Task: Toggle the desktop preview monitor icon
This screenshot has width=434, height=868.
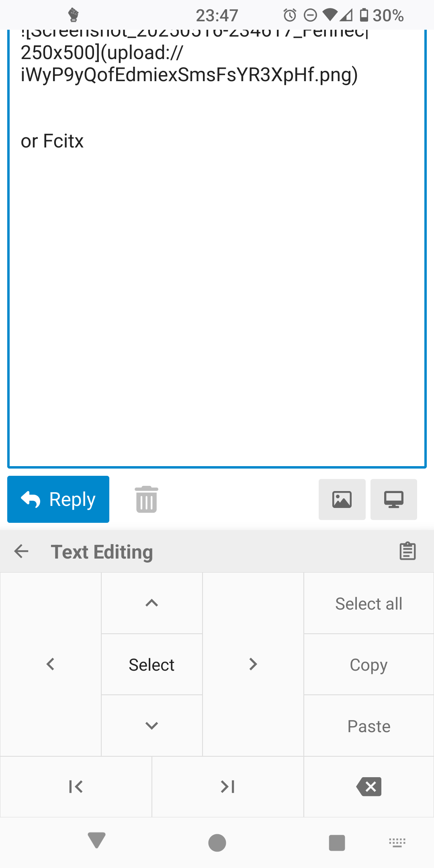Action: click(394, 500)
